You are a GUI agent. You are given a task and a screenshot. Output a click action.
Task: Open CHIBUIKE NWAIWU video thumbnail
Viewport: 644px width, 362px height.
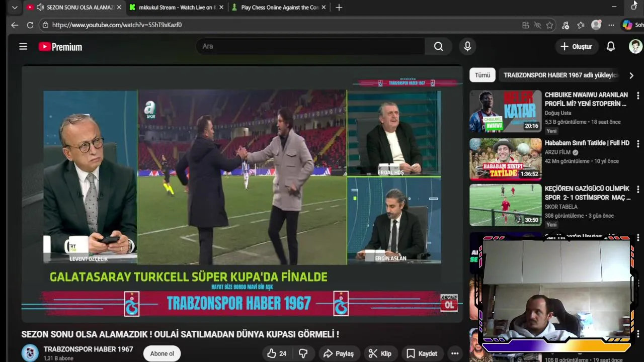coord(505,111)
